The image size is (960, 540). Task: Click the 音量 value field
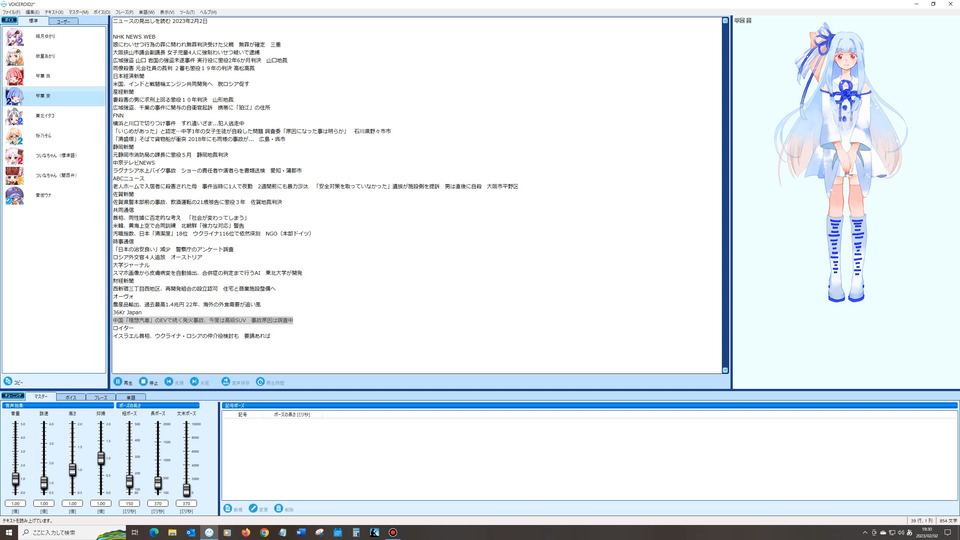pos(15,503)
